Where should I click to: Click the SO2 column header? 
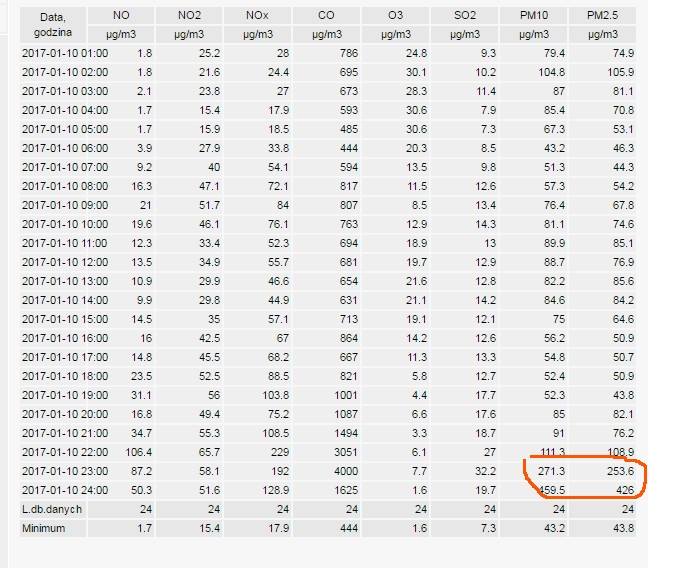point(465,16)
